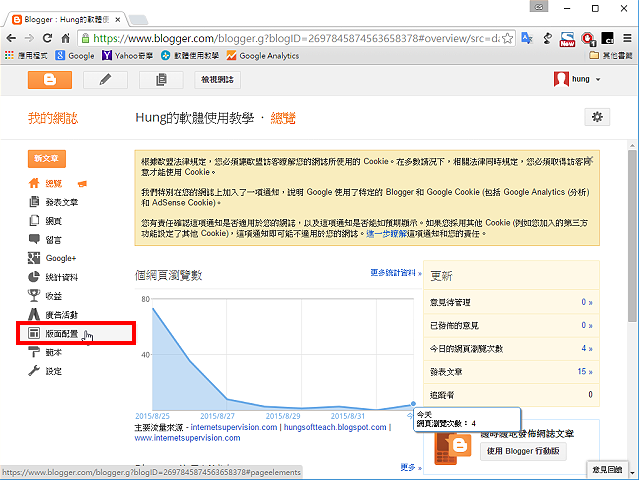Click the 範本 paint roller icon
This screenshot has height=481, width=640.
pyautogui.click(x=34, y=352)
